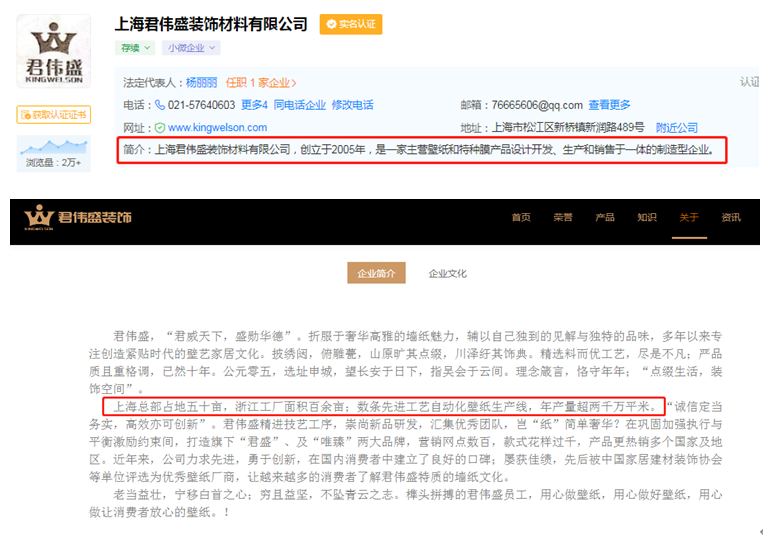Click the address 上海市松江区新桥镇新润路489号
This screenshot has width=763, height=539.
click(568, 127)
